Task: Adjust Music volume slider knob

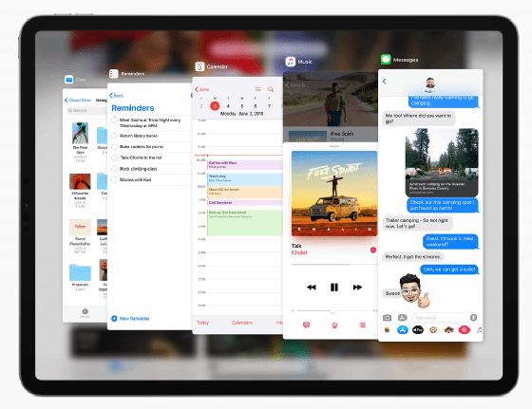Action: (x=332, y=310)
